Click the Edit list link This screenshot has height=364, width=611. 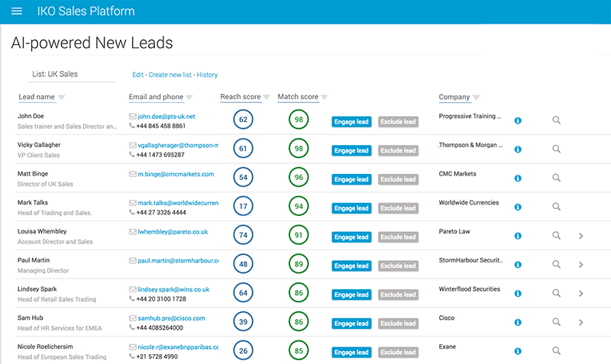pyautogui.click(x=137, y=75)
